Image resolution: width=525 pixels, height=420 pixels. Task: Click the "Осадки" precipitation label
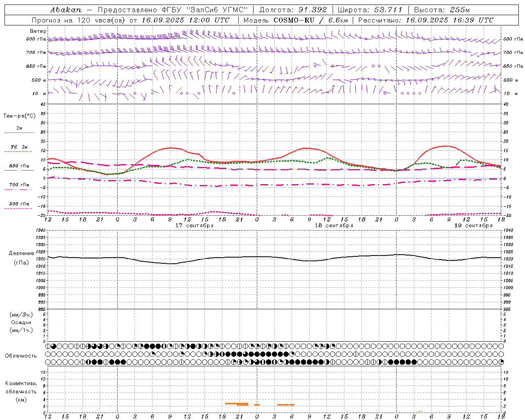21,322
